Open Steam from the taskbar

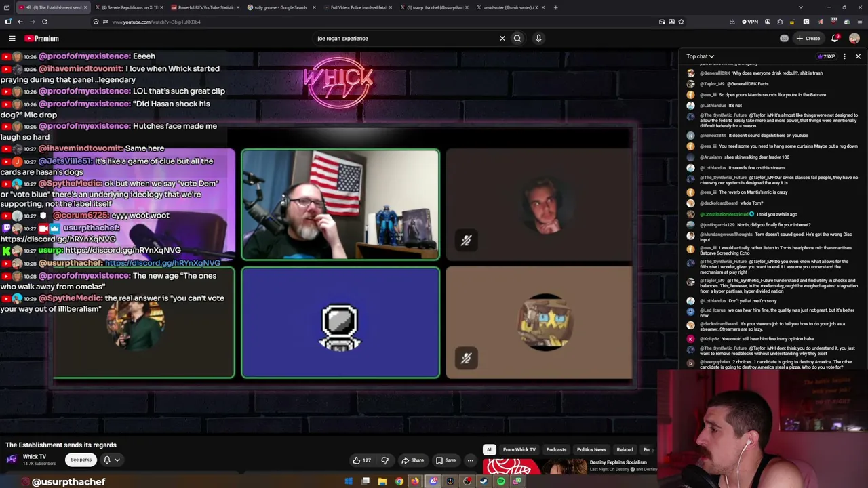pyautogui.click(x=484, y=481)
